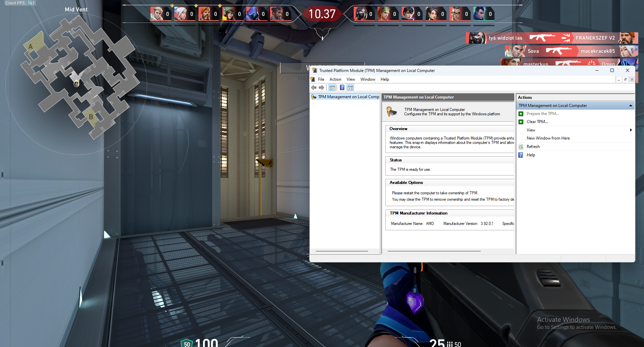Click the green arrow icon beside Clear TPM

tap(521, 122)
